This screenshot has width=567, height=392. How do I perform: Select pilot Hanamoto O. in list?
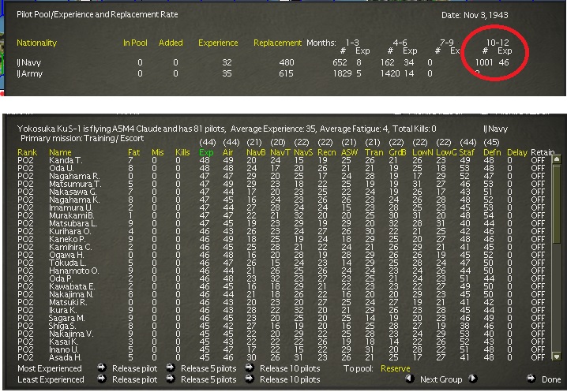point(73,271)
